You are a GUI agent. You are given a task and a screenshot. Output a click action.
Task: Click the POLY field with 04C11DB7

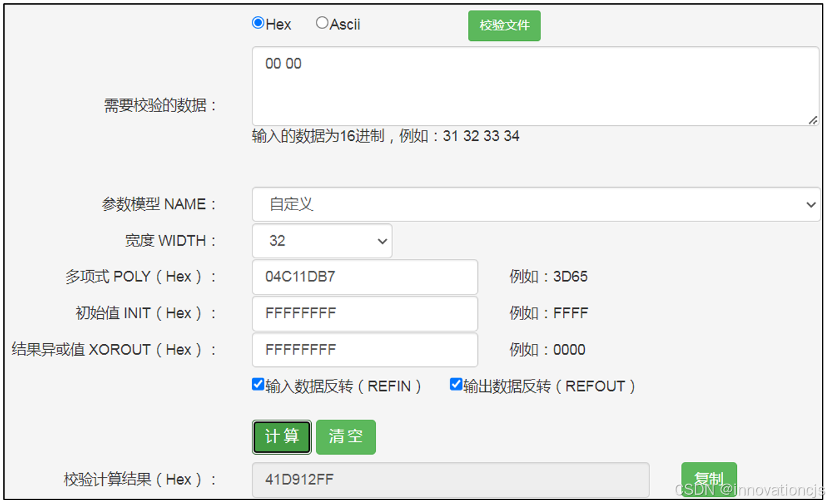point(365,277)
